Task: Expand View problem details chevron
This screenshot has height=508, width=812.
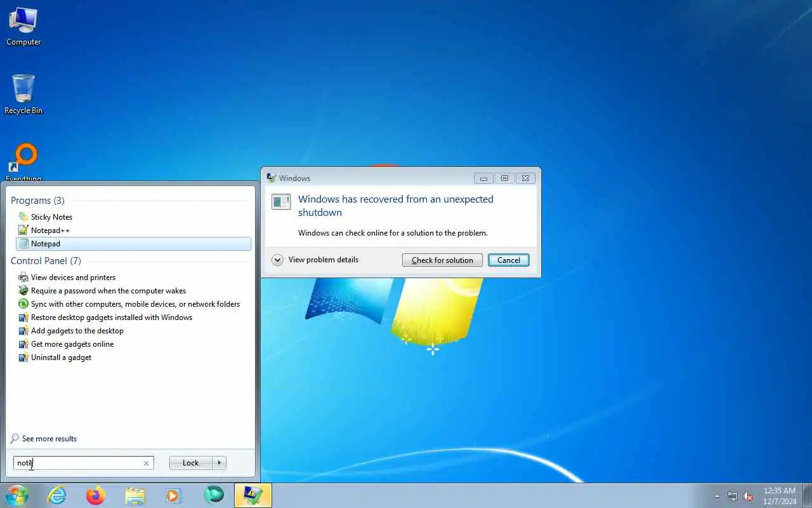Action: tap(277, 260)
